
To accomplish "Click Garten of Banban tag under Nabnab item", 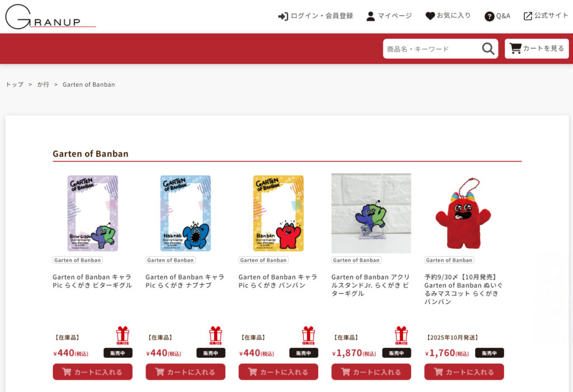I will click(170, 260).
